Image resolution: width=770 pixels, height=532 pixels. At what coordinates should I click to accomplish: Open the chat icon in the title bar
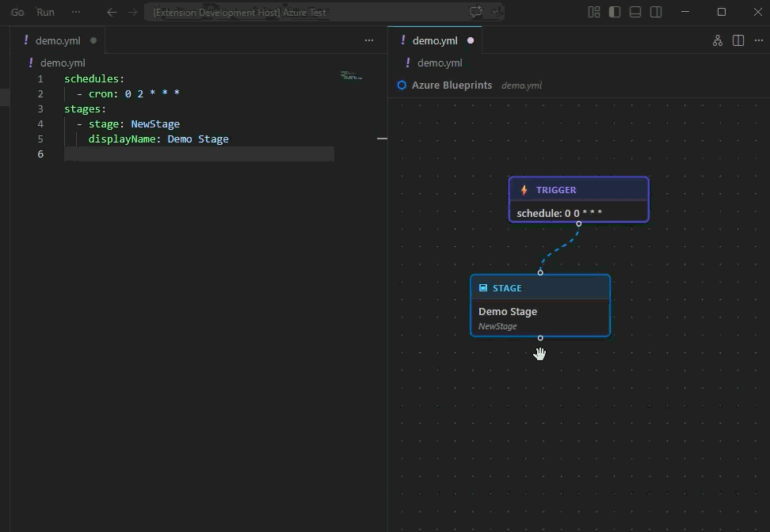(475, 12)
